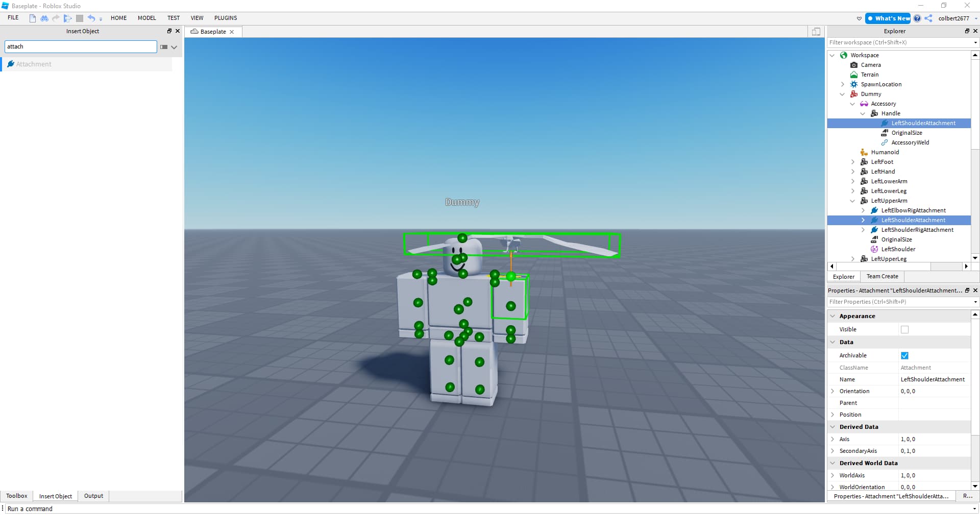Click the New file icon in the quick access bar
Screen dimensions: 980x531
(x=33, y=18)
